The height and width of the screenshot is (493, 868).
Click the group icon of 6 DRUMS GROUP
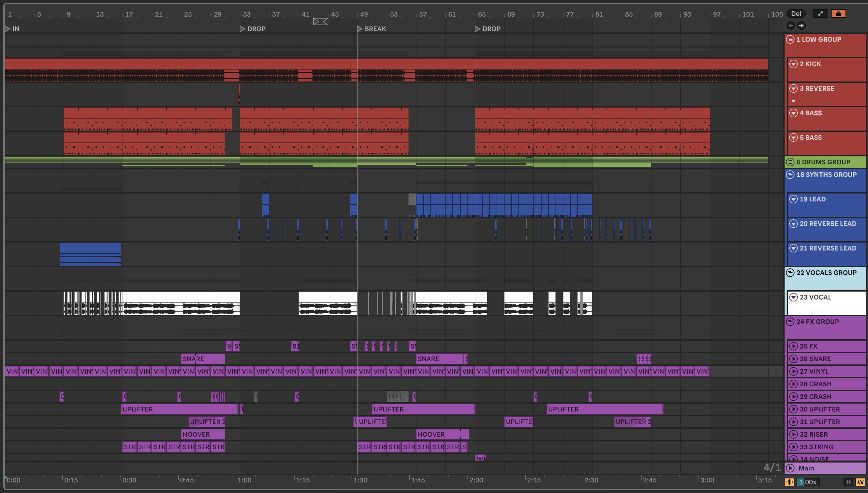790,162
